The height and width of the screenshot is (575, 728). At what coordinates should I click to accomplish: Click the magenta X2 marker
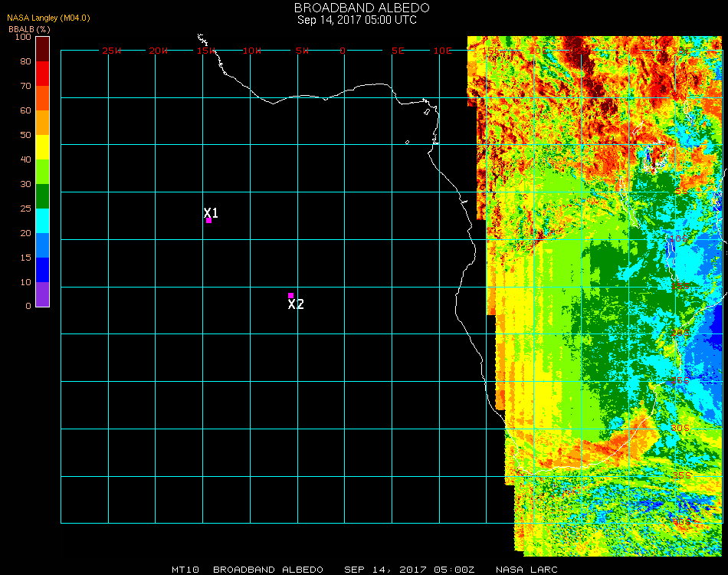(290, 295)
